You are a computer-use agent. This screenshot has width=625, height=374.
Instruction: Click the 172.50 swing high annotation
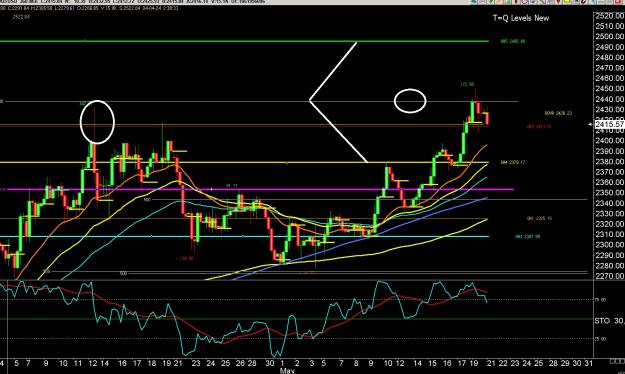[467, 85]
